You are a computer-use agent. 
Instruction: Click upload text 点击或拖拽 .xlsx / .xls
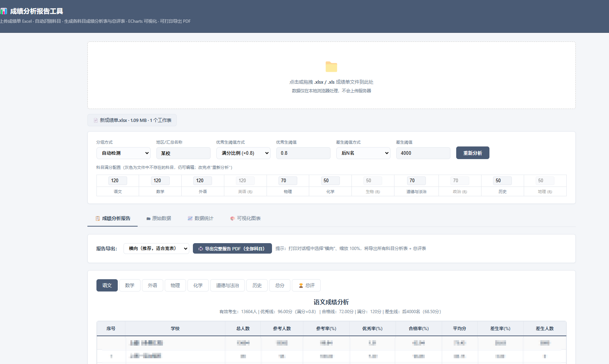(331, 82)
